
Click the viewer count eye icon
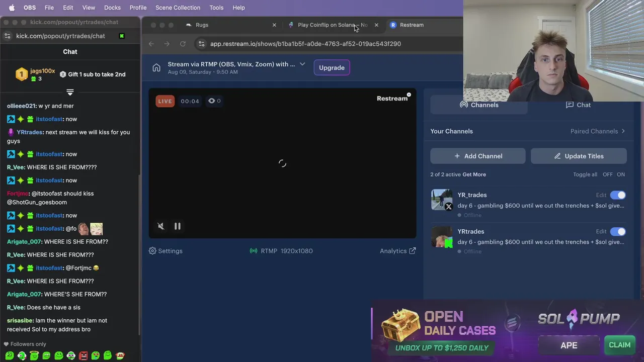click(212, 101)
